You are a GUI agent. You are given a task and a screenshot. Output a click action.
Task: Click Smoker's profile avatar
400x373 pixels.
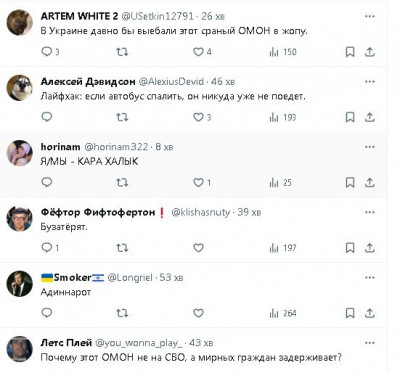(20, 283)
